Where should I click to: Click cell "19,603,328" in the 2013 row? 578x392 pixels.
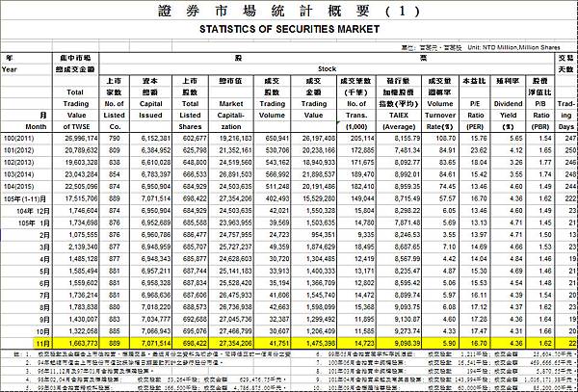[81, 162]
